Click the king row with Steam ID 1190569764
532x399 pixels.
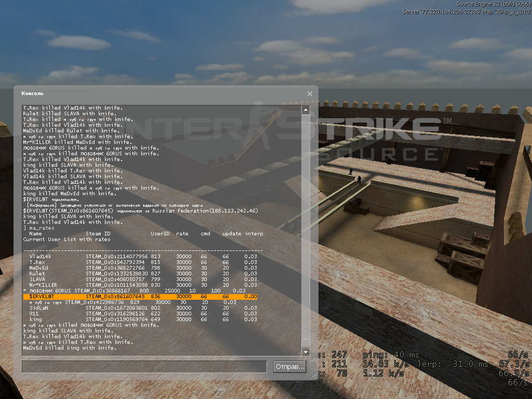(x=143, y=320)
